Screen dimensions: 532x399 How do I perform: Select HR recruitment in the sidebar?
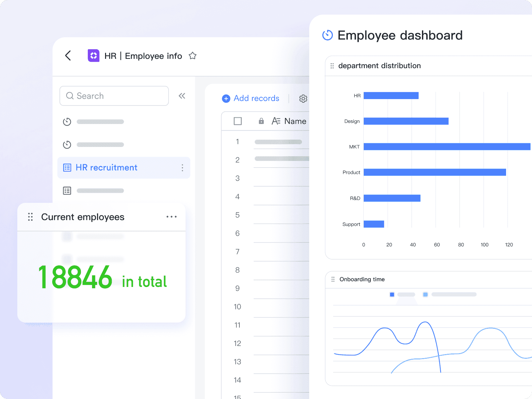point(106,168)
